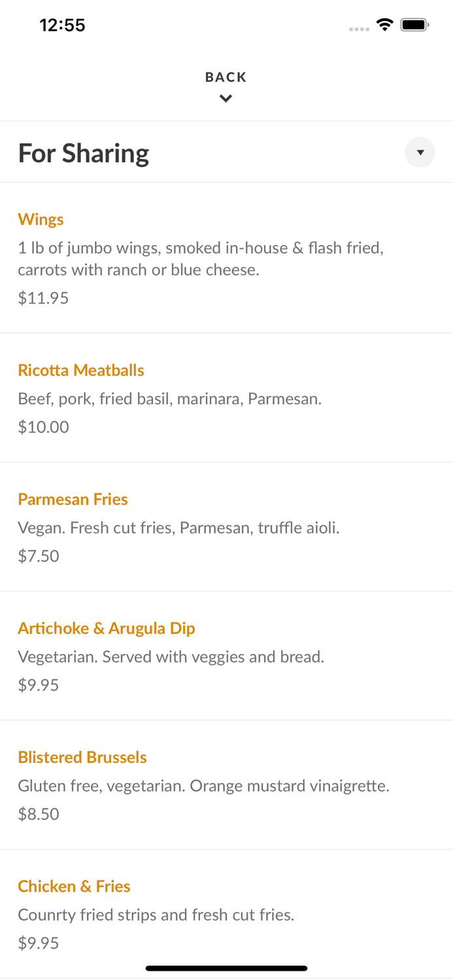The height and width of the screenshot is (980, 453).
Task: Tap the Parmesan Fries $7.50 price
Action: point(39,556)
